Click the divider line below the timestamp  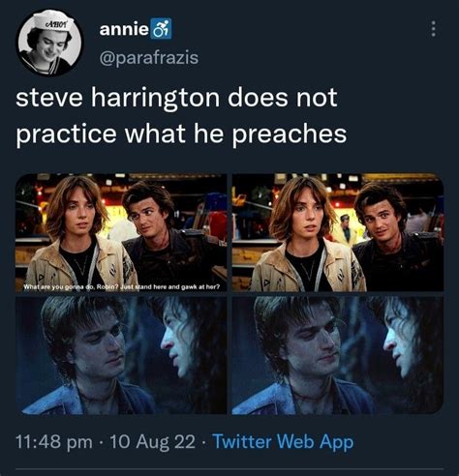229,468
